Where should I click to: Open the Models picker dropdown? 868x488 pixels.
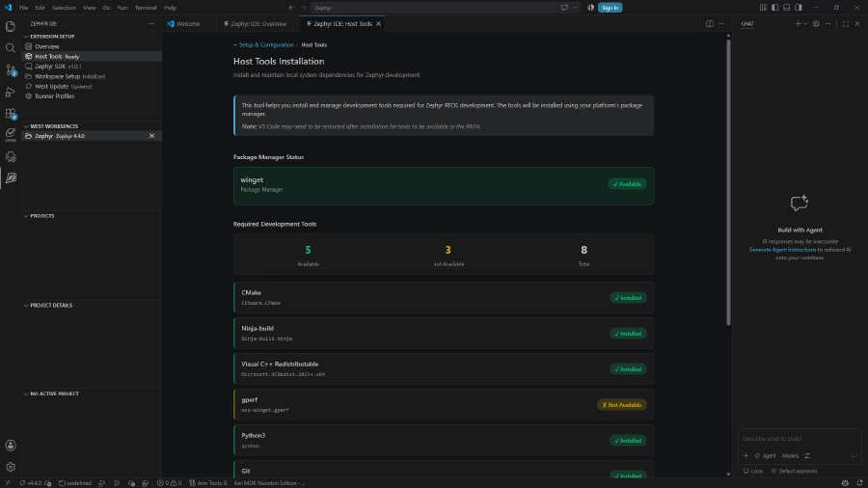tap(790, 456)
